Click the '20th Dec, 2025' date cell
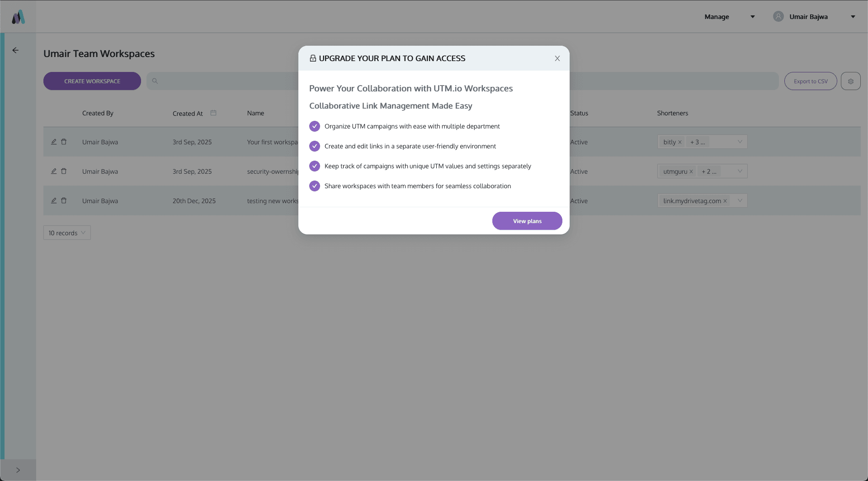The image size is (868, 481). point(194,201)
